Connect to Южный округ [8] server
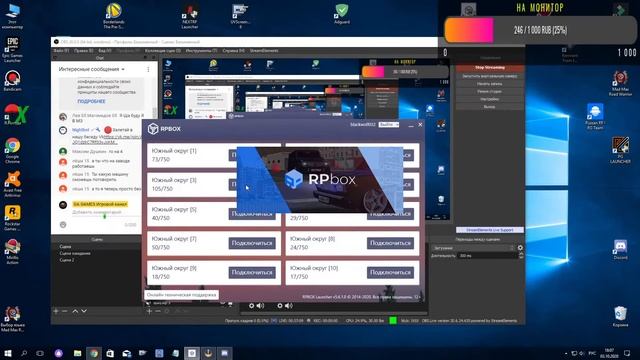The image size is (640, 360). tap(390, 243)
